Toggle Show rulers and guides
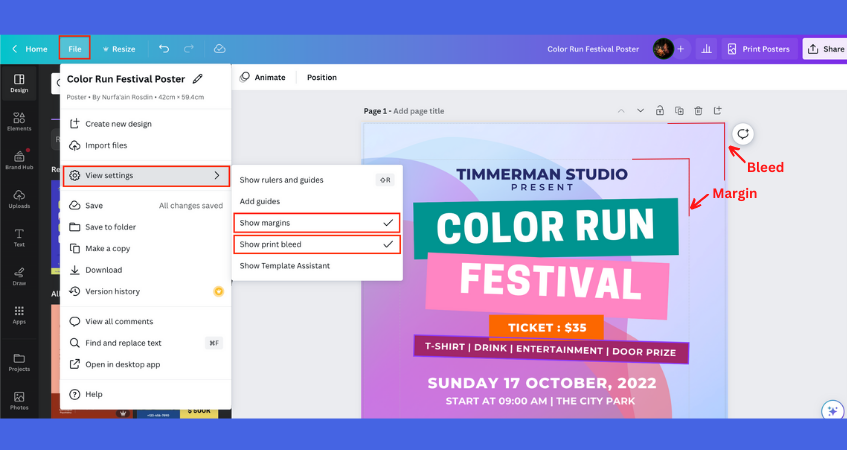Viewport: 847px width, 450px height. pos(316,180)
